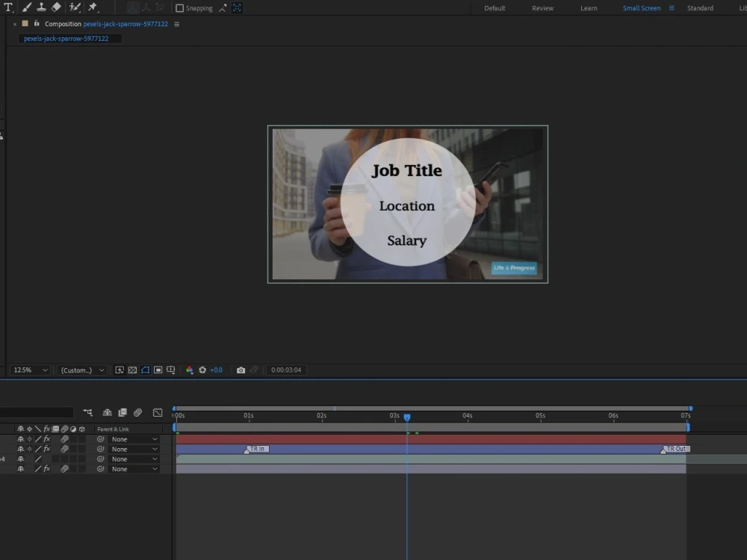The width and height of the screenshot is (747, 560).
Task: Select the Puppet Pin tool
Action: (93, 7)
